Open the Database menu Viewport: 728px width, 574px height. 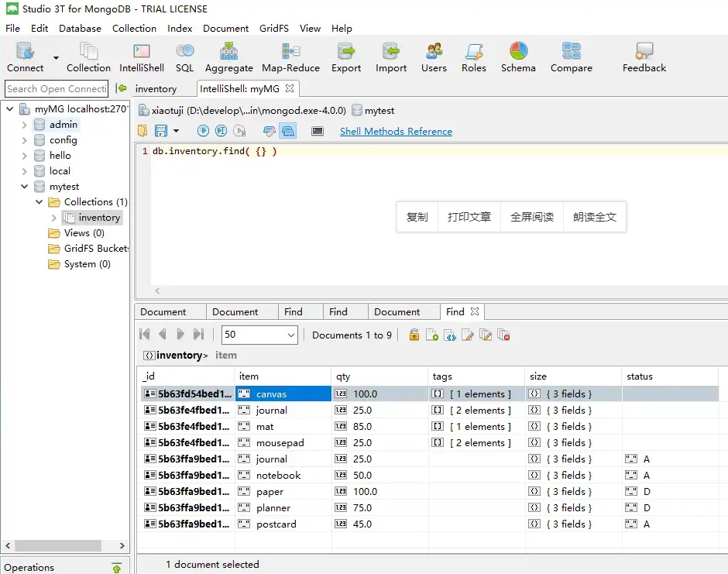tap(80, 29)
